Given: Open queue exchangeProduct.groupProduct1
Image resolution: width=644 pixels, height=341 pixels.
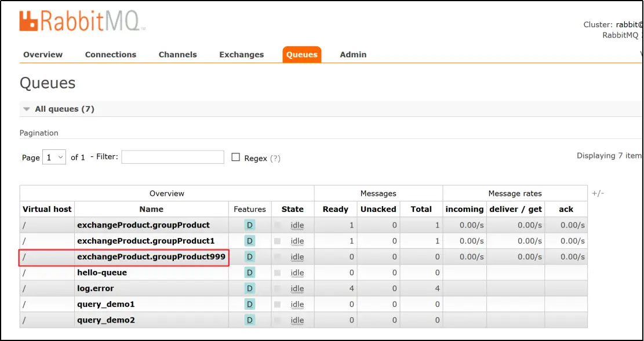Looking at the screenshot, I should pos(146,241).
